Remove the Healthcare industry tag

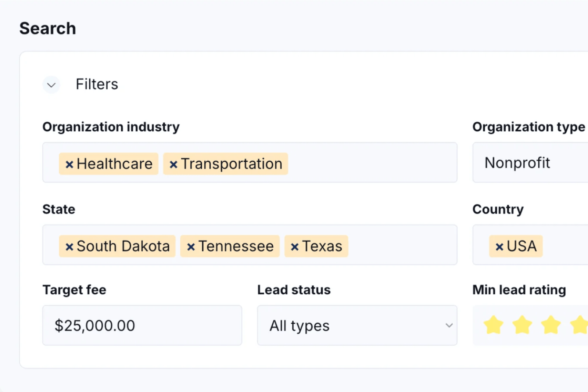pyautogui.click(x=69, y=164)
